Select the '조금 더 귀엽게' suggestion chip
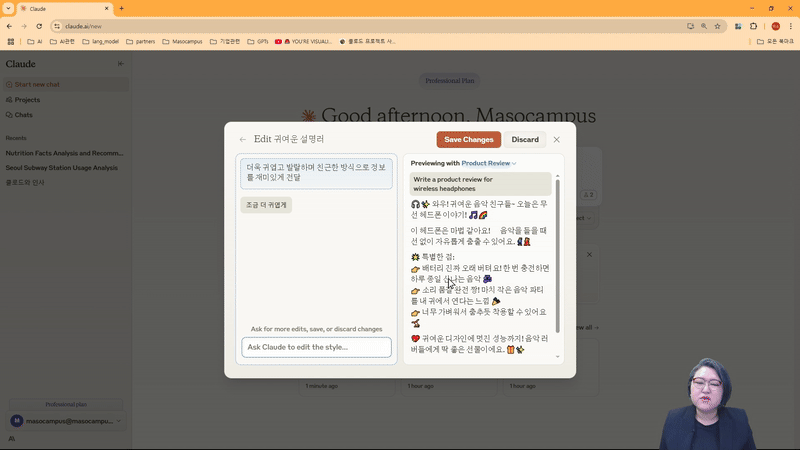 [266, 205]
